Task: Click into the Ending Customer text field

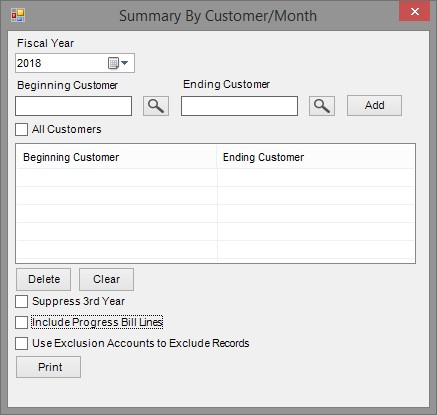Action: click(x=239, y=106)
